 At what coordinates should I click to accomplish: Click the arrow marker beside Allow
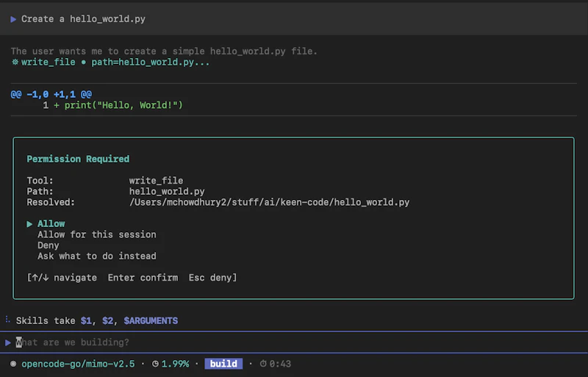(29, 224)
